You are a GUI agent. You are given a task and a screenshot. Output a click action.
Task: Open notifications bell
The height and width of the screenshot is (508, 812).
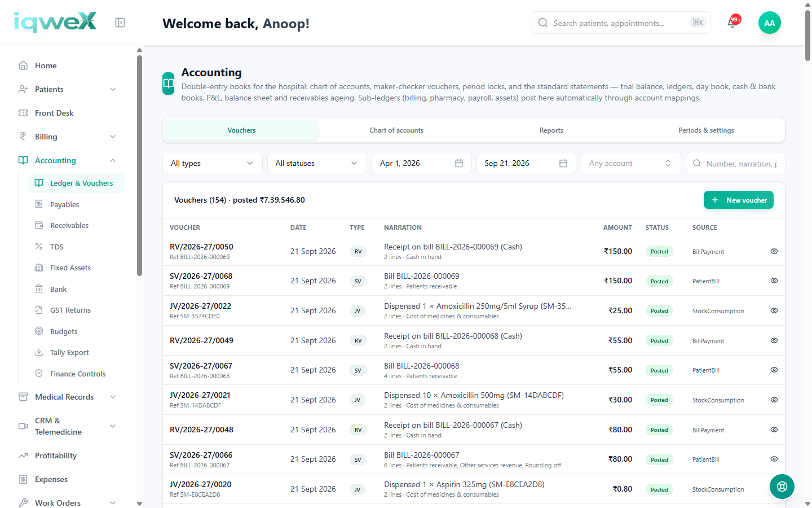(732, 23)
